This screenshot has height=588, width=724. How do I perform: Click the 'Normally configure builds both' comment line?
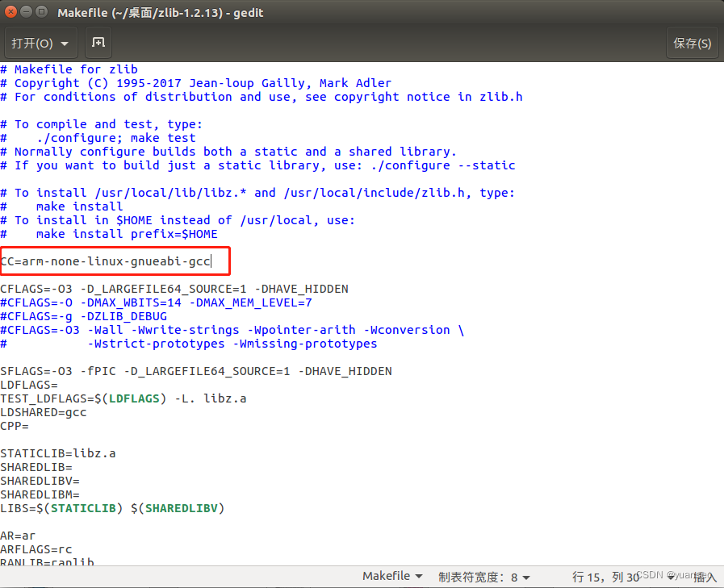(x=228, y=152)
